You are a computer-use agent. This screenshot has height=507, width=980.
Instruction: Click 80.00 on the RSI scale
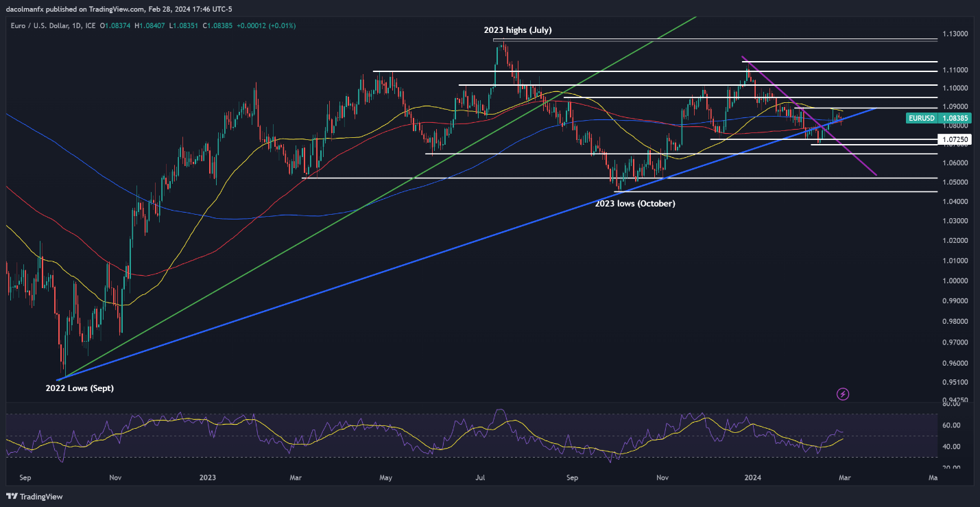click(951, 405)
